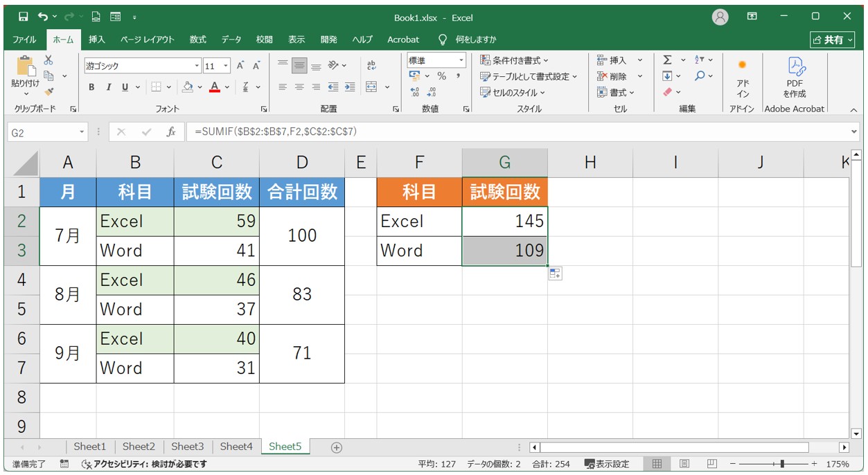Clear cell contents with the eraser icon
868x475 pixels.
click(x=667, y=91)
